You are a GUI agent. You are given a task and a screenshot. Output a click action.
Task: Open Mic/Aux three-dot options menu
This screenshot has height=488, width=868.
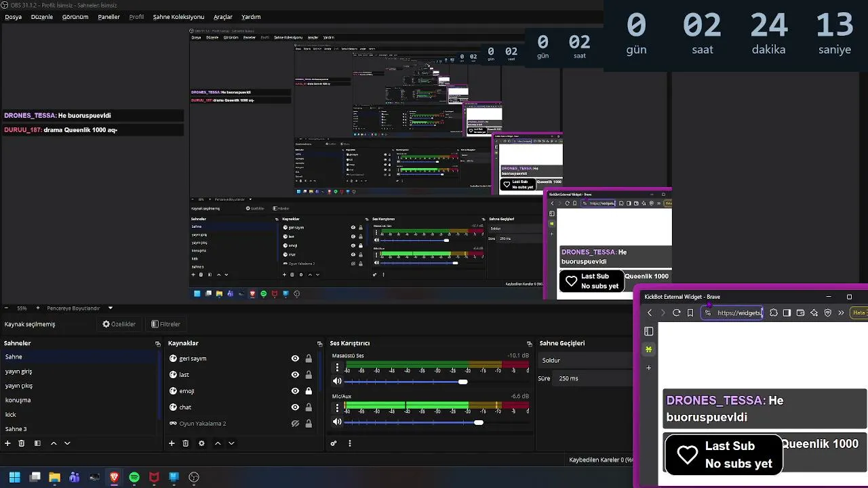(x=337, y=408)
